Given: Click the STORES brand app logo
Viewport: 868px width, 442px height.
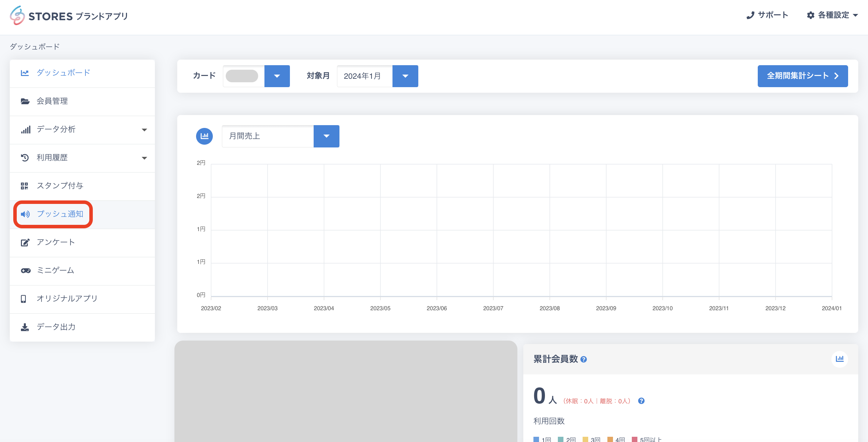Looking at the screenshot, I should tap(69, 16).
